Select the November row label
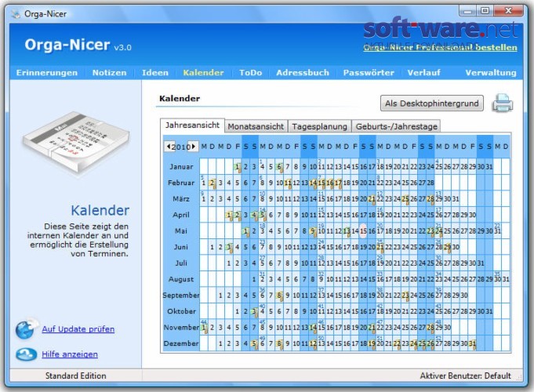The width and height of the screenshot is (534, 392). (181, 327)
